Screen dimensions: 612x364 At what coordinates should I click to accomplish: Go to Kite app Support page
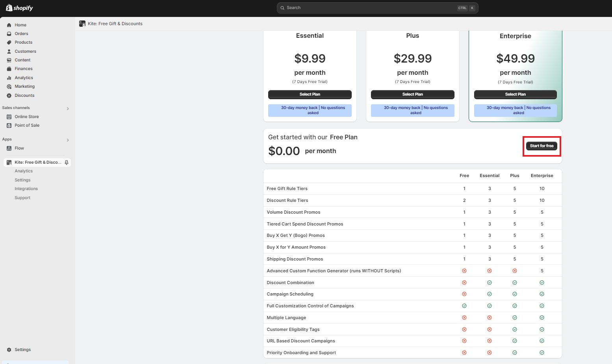[x=22, y=198]
